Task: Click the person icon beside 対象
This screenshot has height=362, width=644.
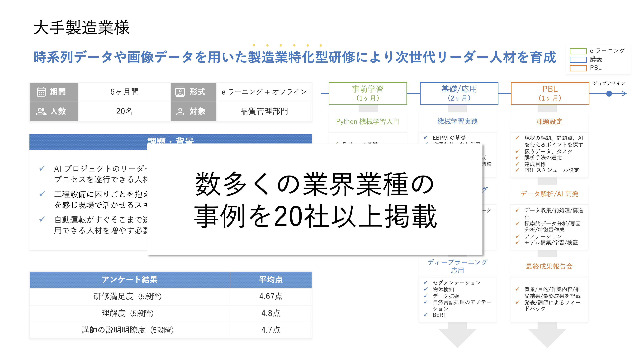Action: point(180,111)
